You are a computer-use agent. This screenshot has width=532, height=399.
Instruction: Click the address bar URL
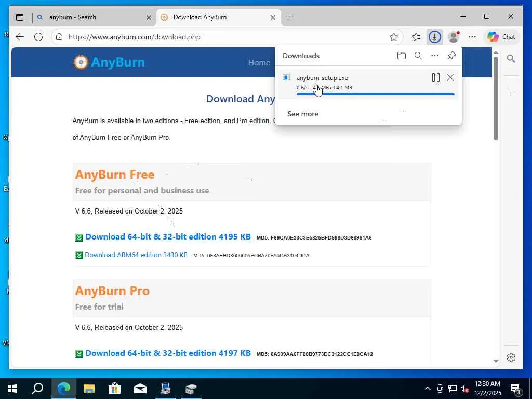(x=135, y=37)
